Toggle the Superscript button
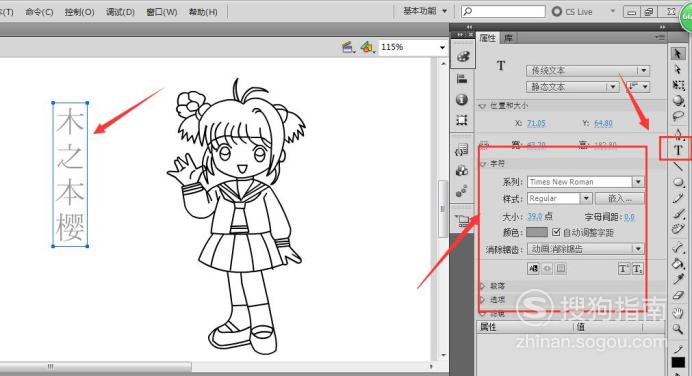 (x=624, y=268)
